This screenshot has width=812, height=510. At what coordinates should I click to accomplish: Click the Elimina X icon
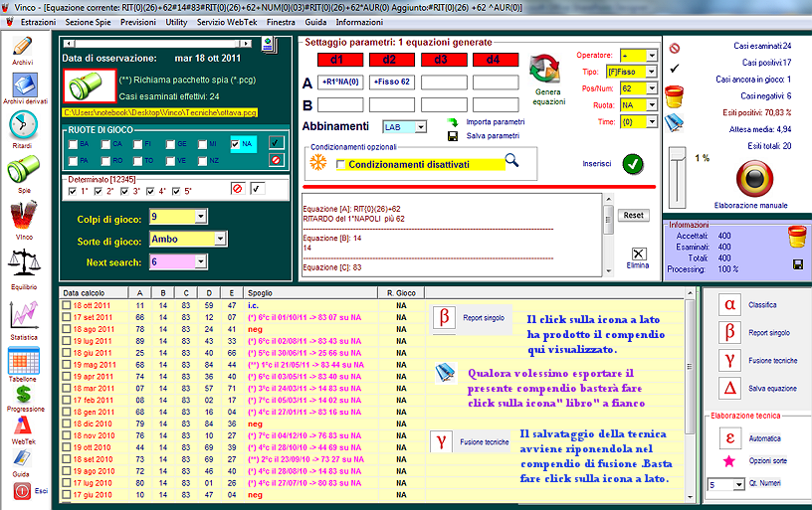[x=639, y=254]
